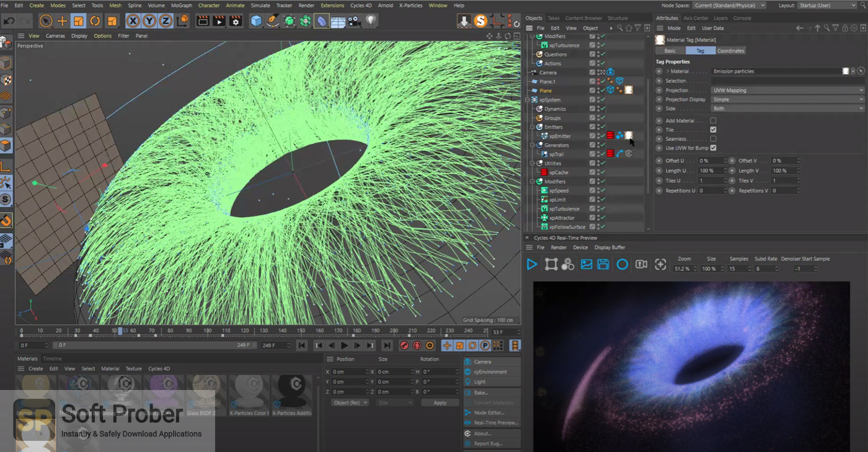Viewport: 868px width, 452px height.
Task: Play the timeline animation forward
Action: pyautogui.click(x=345, y=345)
